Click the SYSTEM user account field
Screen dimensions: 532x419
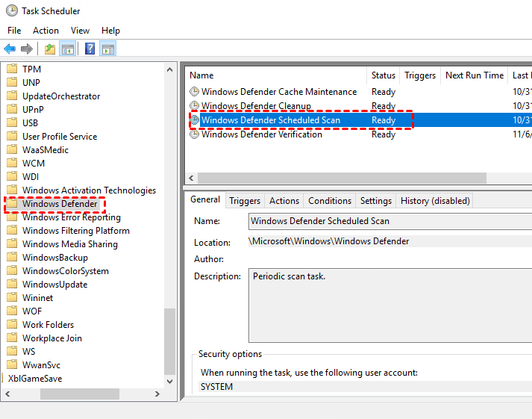tap(365, 386)
